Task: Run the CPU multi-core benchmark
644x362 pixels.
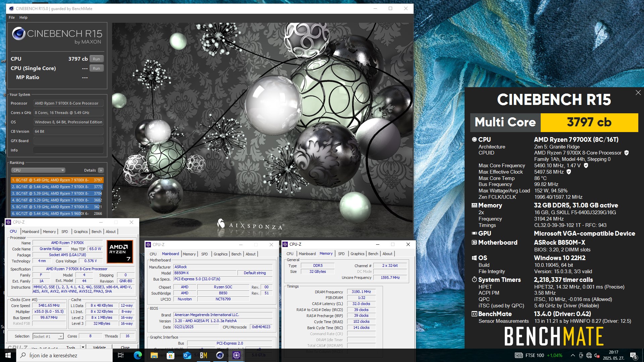Action: [96, 59]
